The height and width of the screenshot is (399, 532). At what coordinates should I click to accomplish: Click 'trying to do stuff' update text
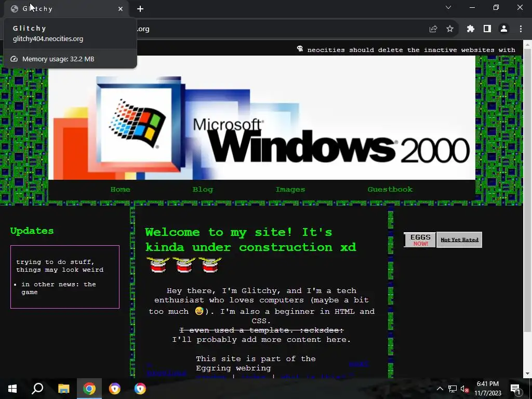(60, 265)
